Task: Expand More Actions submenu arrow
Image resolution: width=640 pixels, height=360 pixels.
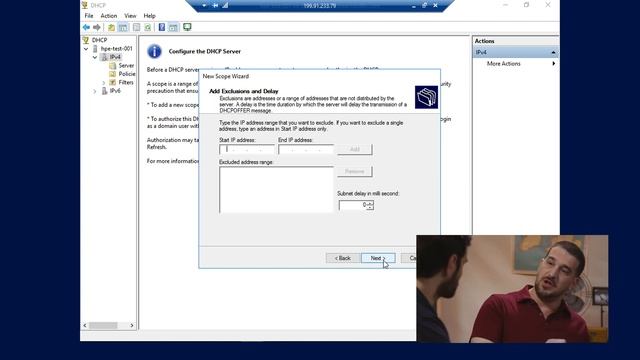Action: pyautogui.click(x=553, y=64)
